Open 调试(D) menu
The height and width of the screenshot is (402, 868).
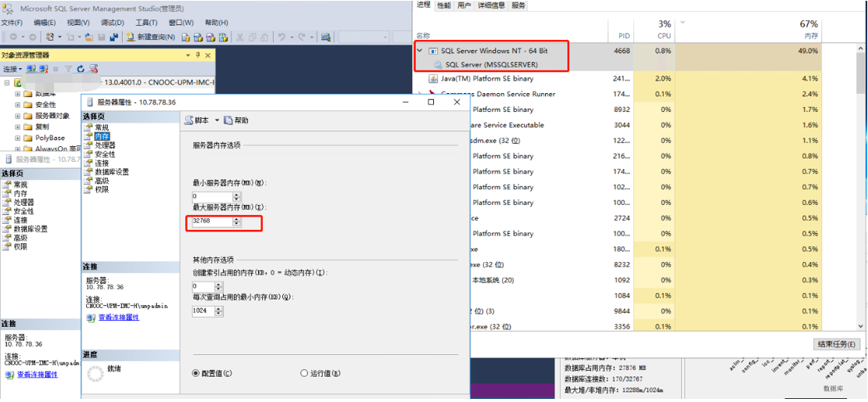pos(113,23)
